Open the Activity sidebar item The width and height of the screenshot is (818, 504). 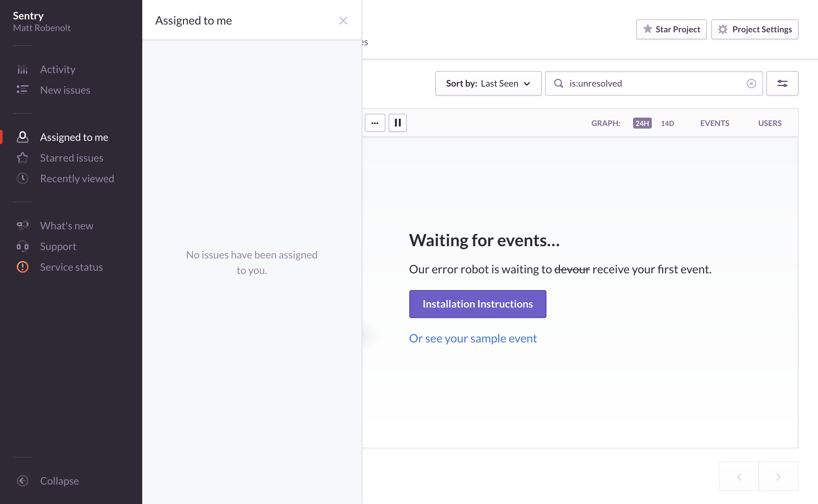pos(57,69)
